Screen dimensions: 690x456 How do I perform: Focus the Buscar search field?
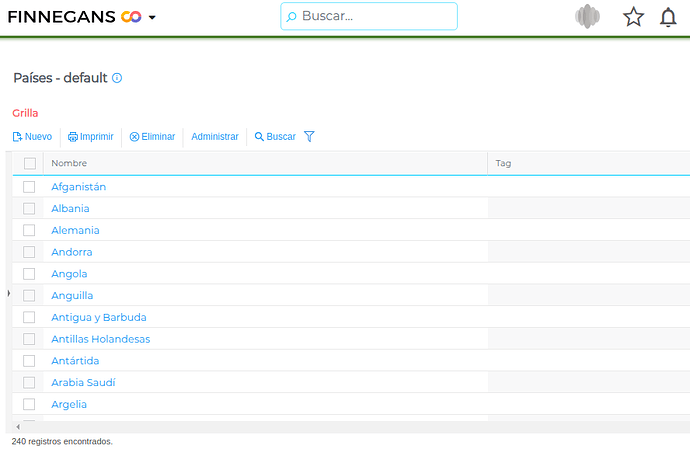(x=369, y=16)
